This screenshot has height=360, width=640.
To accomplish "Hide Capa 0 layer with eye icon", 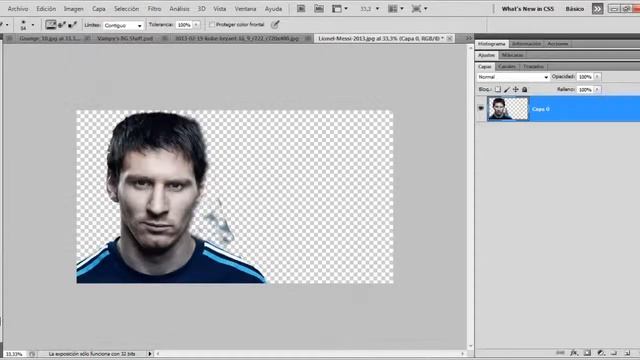I will click(481, 109).
